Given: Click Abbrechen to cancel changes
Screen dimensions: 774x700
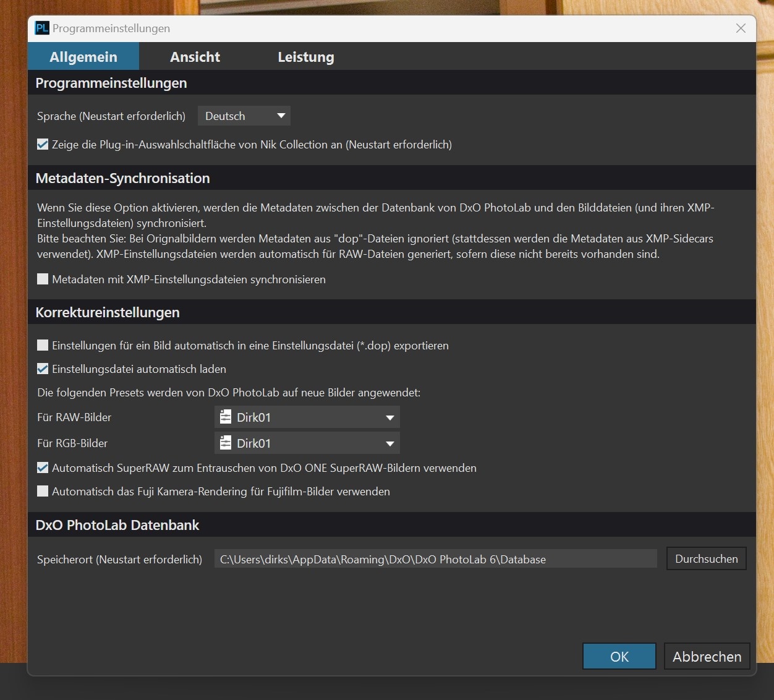Looking at the screenshot, I should pyautogui.click(x=707, y=656).
